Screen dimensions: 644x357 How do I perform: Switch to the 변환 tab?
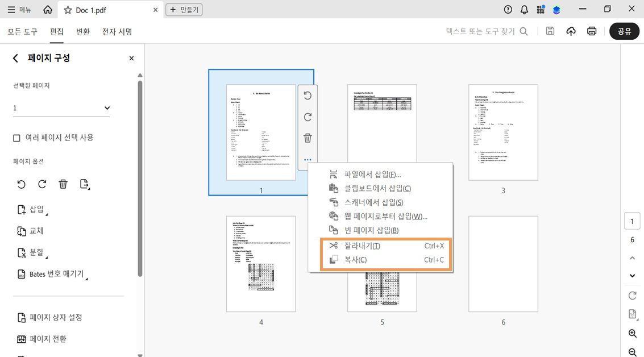click(83, 32)
